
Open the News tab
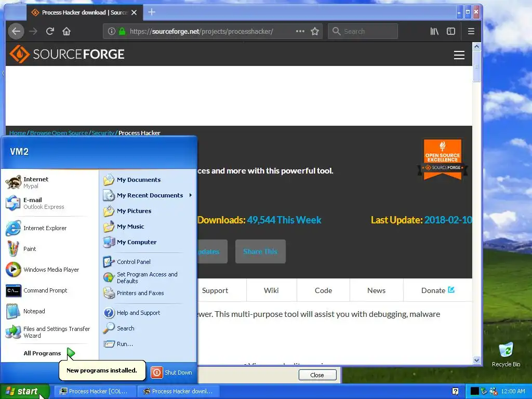tap(376, 290)
